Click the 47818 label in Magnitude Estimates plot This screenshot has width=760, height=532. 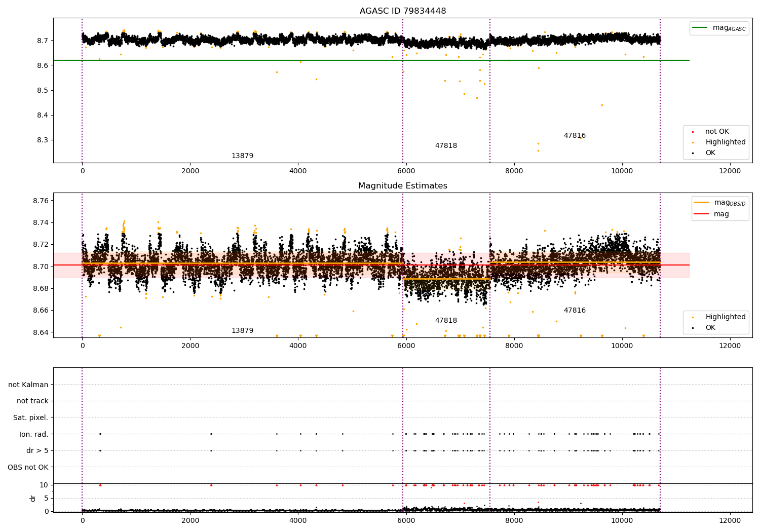click(x=446, y=321)
